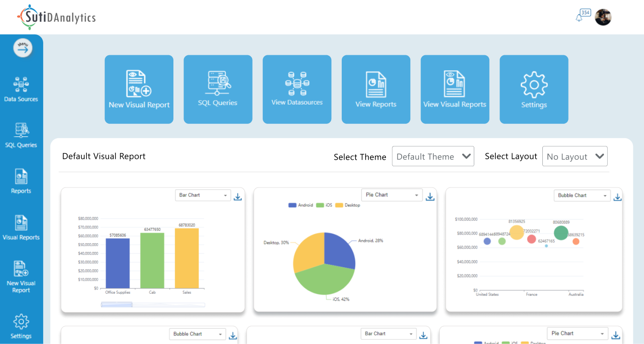
Task: Click the New Visual Report tile
Action: pos(139,89)
